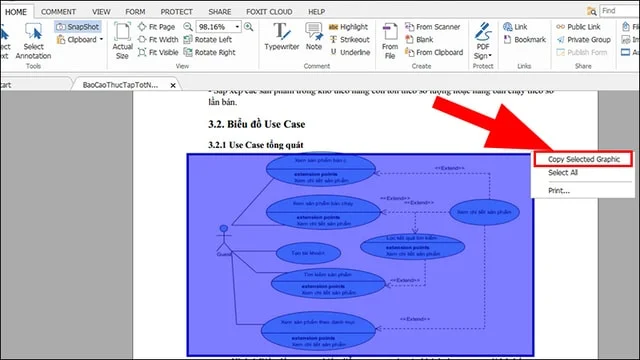This screenshot has height=360, width=640.
Task: Open the HOME ribbon tab
Action: 16,12
